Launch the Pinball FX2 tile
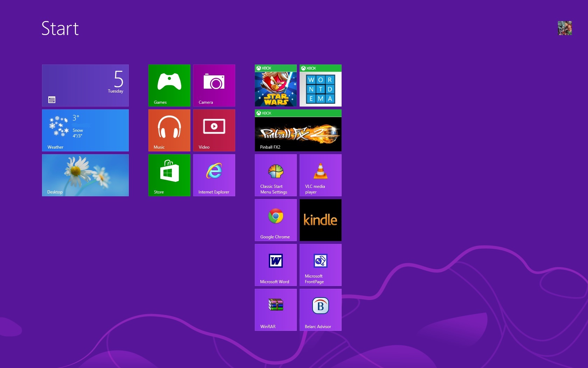The height and width of the screenshot is (368, 588). (x=298, y=130)
